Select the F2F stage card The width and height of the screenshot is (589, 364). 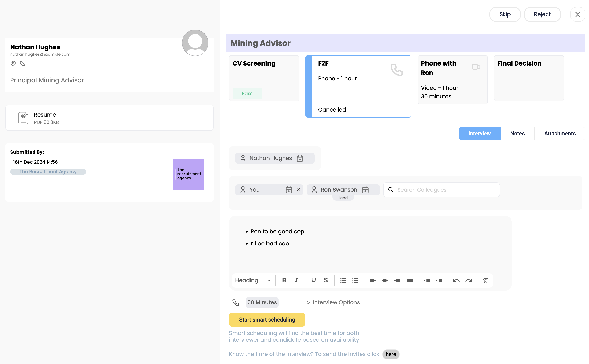click(x=358, y=86)
